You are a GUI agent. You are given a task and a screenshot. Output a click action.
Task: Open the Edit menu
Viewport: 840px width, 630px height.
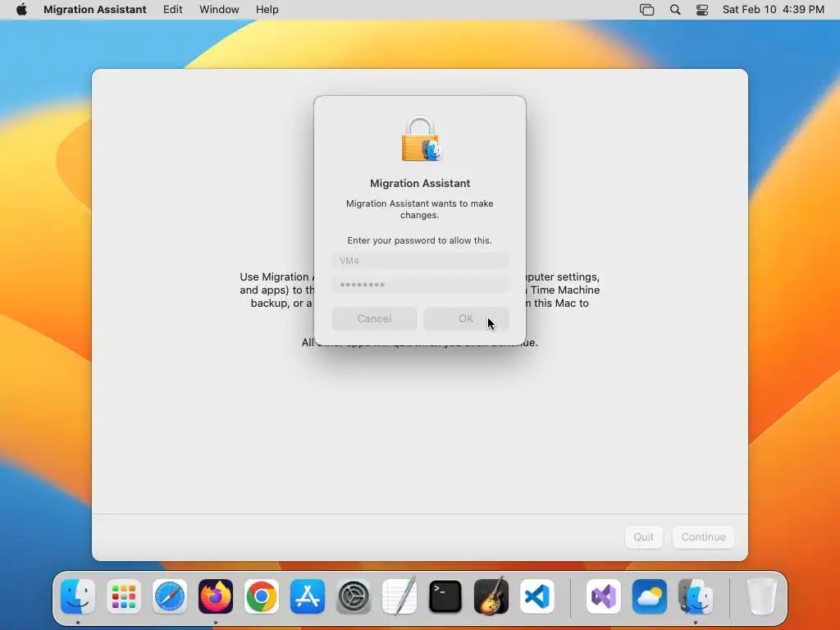pos(172,10)
